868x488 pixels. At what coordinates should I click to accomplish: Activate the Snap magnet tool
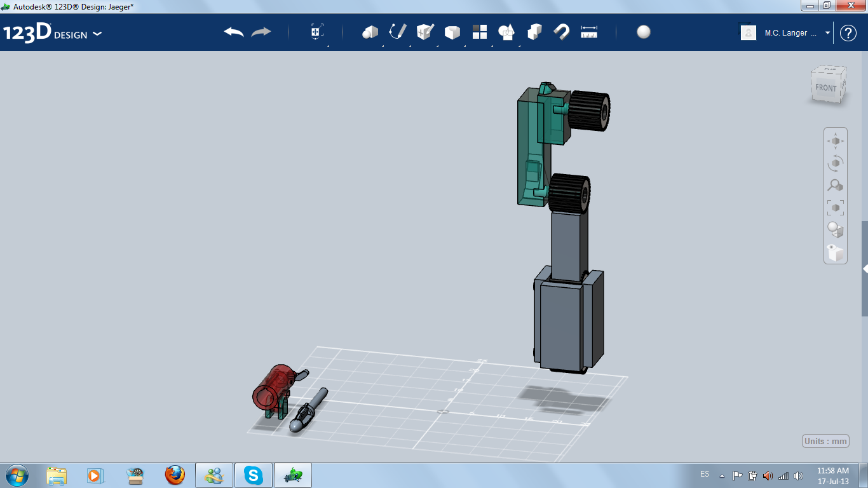[562, 32]
